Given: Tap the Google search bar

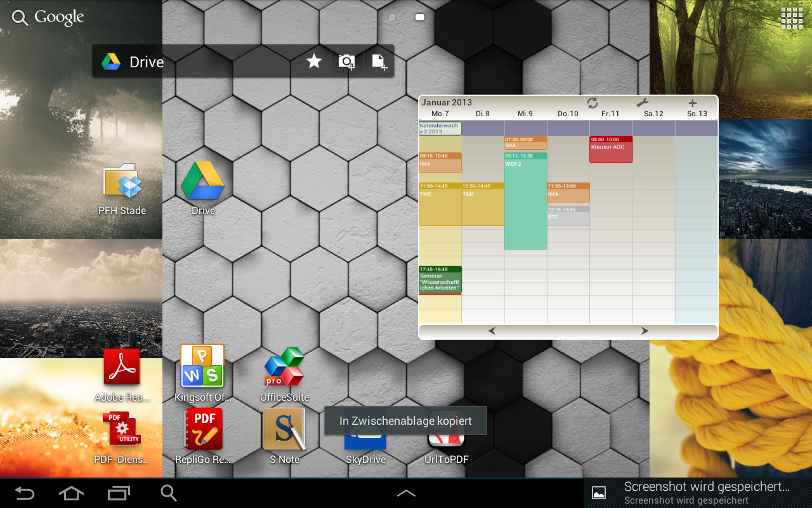Looking at the screenshot, I should coord(48,18).
